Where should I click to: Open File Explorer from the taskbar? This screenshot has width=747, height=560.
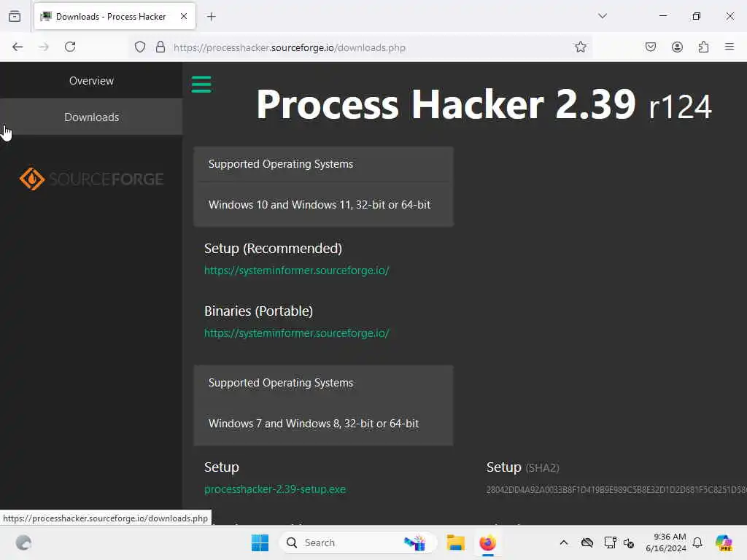(455, 542)
